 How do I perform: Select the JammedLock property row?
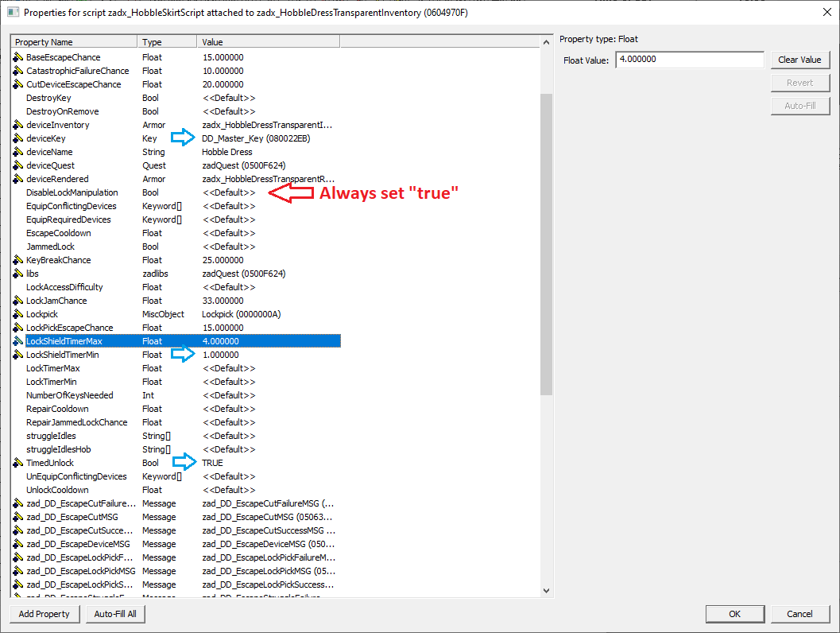point(176,247)
